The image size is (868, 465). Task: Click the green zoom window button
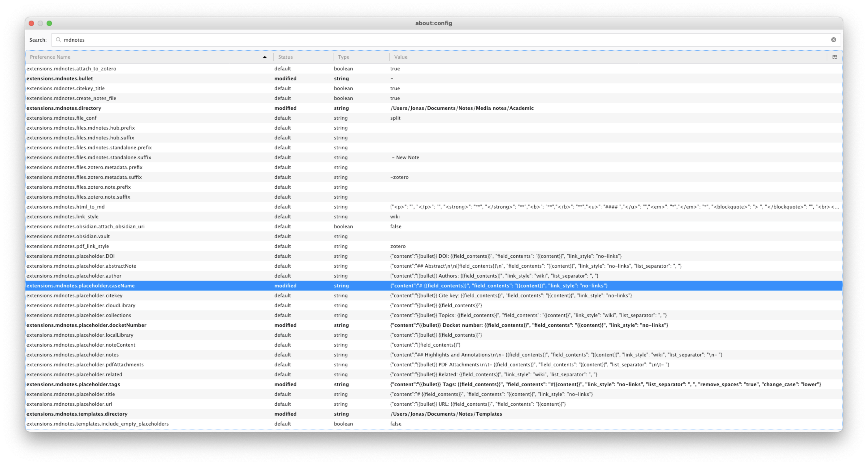49,23
